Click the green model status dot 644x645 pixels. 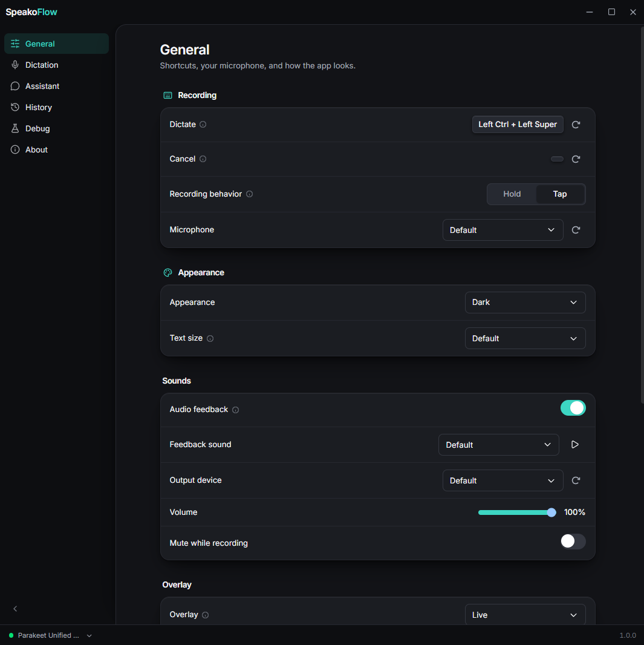point(11,635)
